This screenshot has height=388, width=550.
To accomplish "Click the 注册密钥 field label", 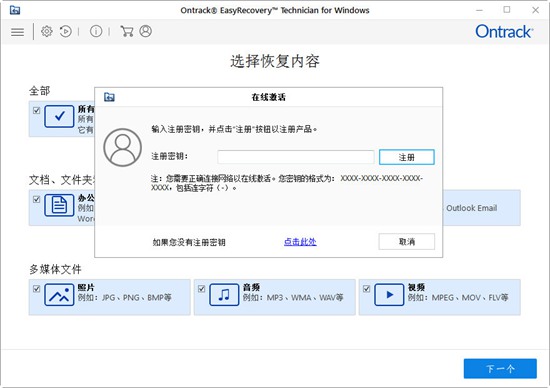I will pyautogui.click(x=169, y=156).
